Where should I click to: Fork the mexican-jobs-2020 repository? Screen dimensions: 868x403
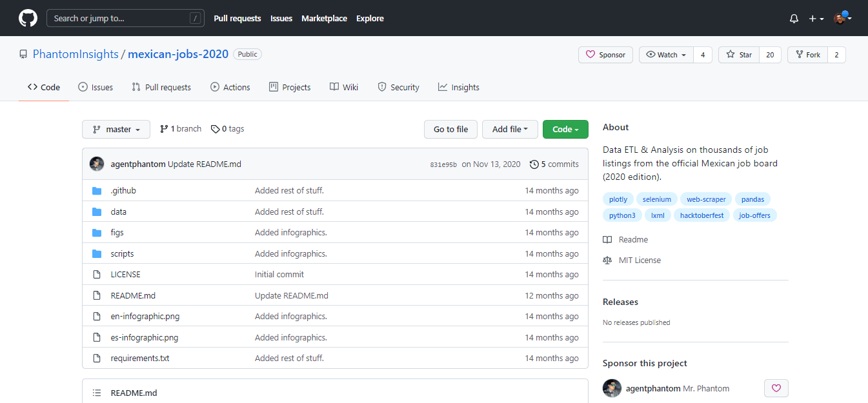click(x=807, y=55)
